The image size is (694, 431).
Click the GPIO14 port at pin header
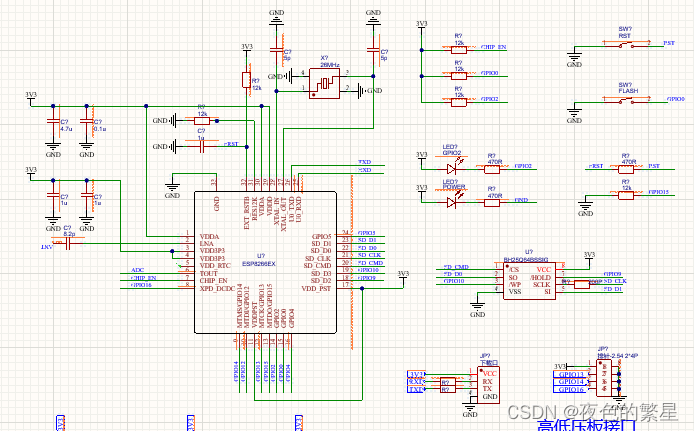pos(571,381)
